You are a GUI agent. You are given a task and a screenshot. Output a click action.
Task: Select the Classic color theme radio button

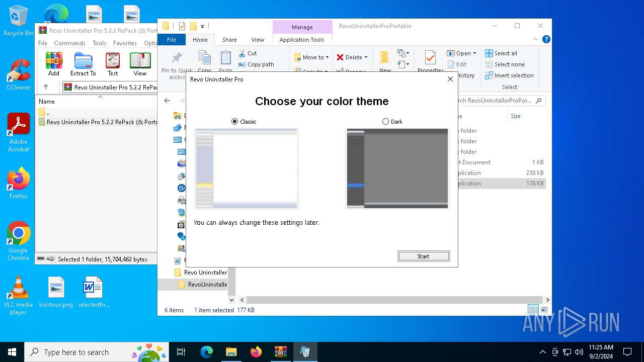(234, 122)
